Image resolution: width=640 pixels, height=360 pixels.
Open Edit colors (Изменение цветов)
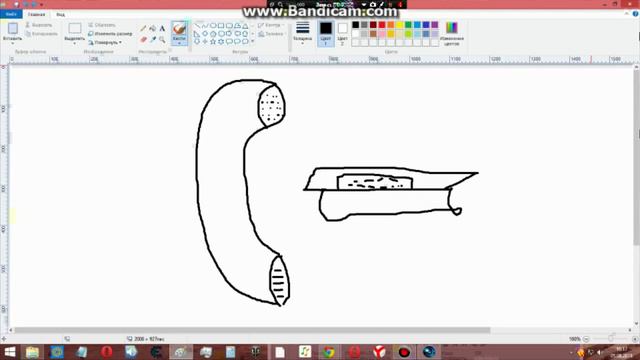pos(452,33)
